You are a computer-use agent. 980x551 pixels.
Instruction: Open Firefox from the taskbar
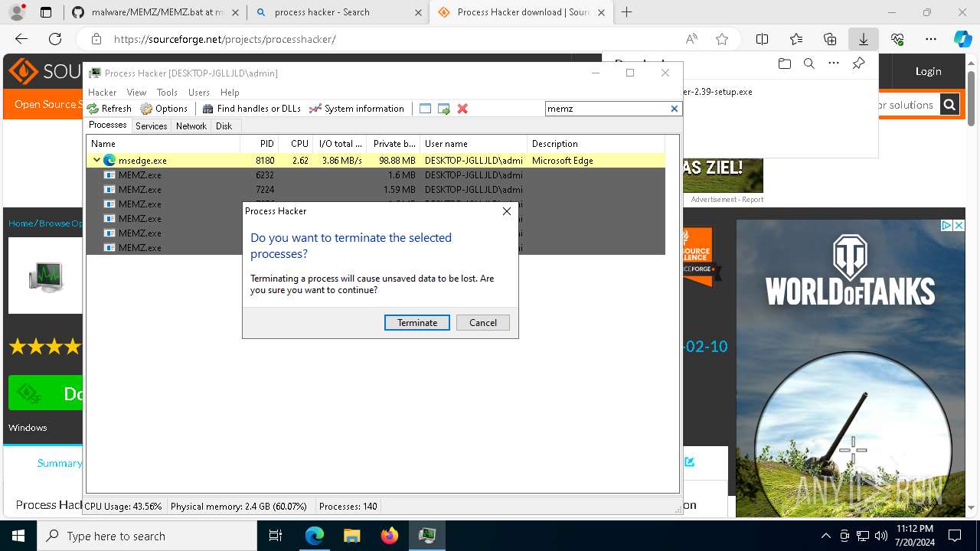390,536
